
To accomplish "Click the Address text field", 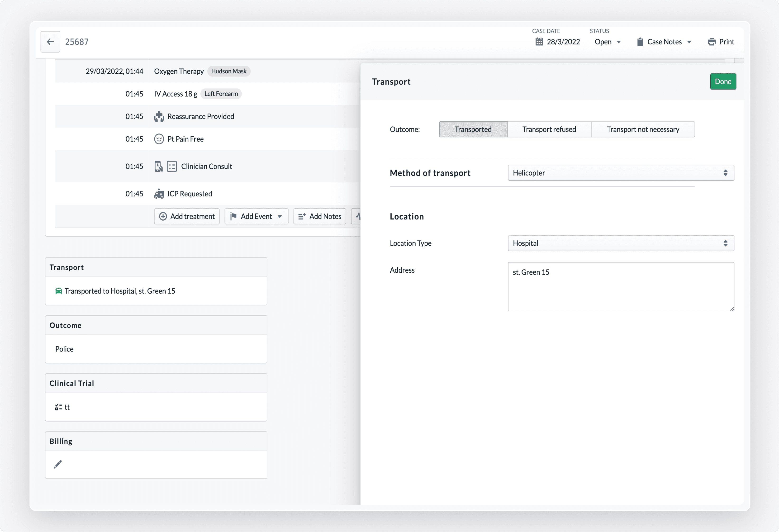I will (x=621, y=287).
